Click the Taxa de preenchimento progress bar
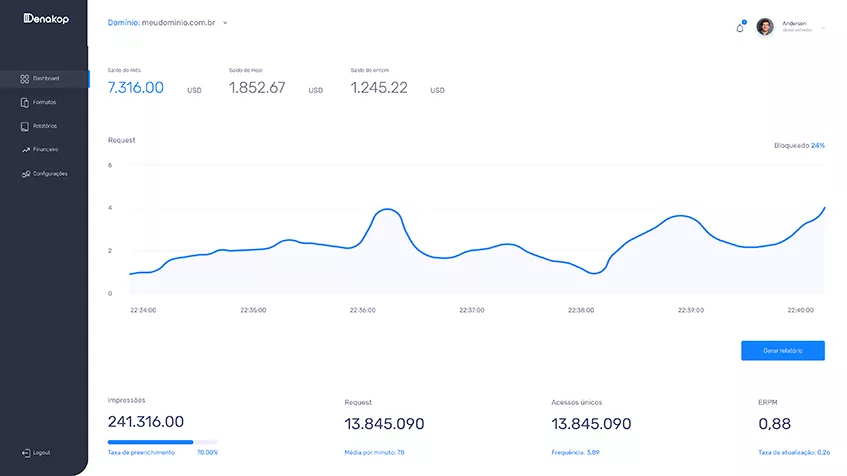Viewport: 847px width, 476px height. click(162, 441)
